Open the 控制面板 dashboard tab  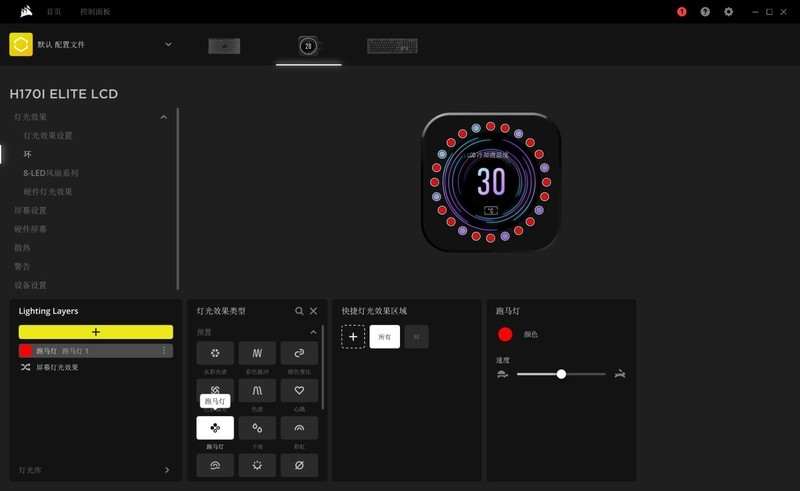point(95,11)
